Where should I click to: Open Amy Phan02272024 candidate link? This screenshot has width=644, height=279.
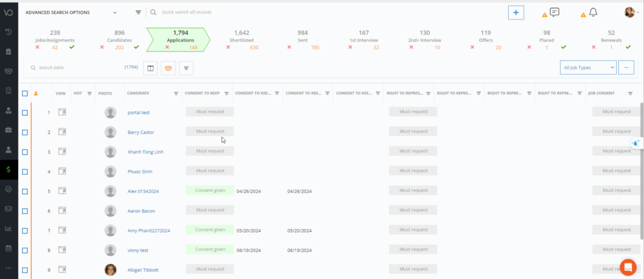[x=148, y=231]
